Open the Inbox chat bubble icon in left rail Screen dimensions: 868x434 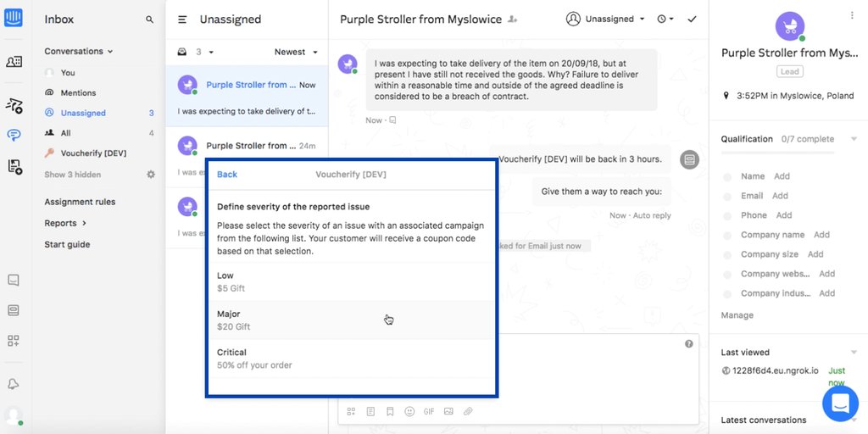coord(14,135)
